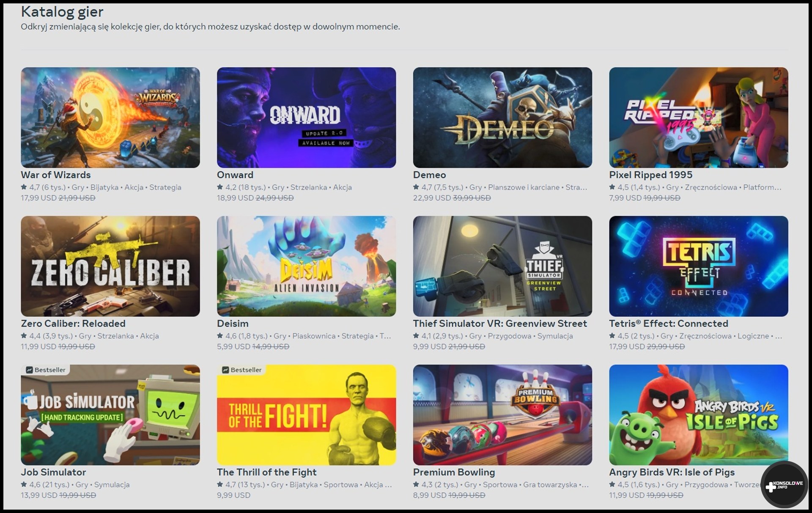Click the Angry Birds VR artwork

698,415
